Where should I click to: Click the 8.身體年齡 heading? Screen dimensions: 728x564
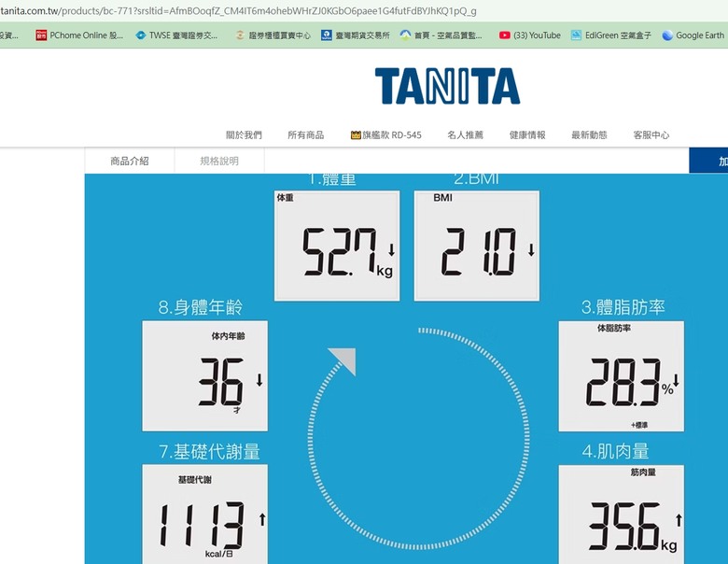click(200, 307)
